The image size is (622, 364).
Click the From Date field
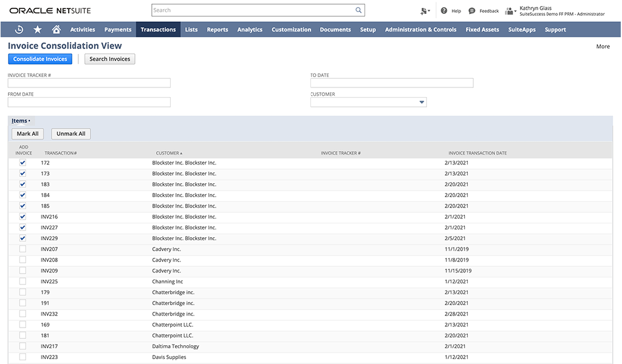tap(88, 101)
